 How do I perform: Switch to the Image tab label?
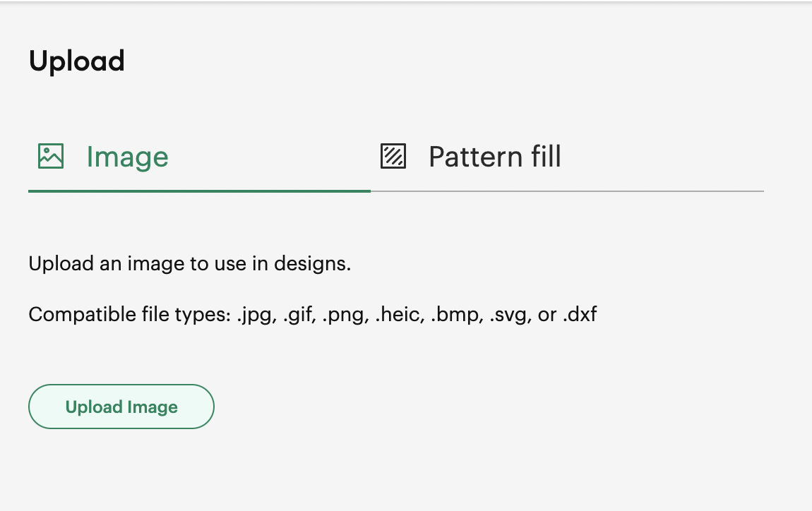[x=127, y=157]
